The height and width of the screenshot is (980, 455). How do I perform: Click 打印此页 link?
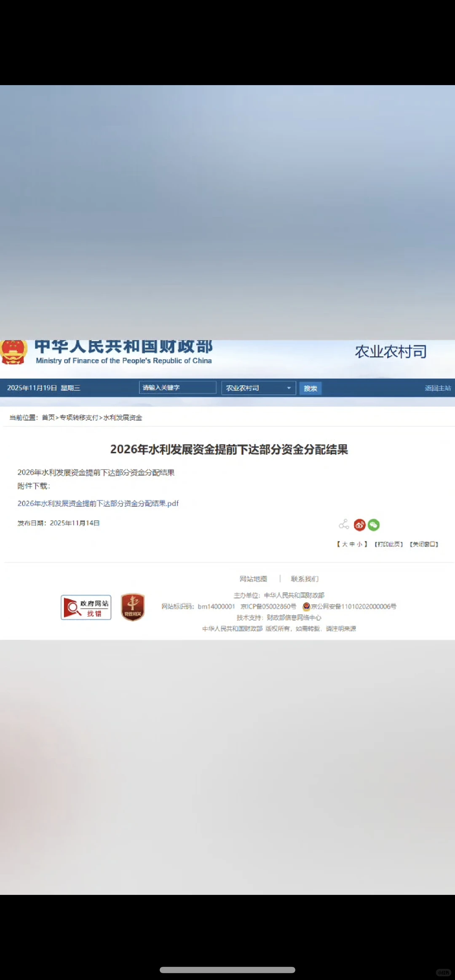[389, 544]
